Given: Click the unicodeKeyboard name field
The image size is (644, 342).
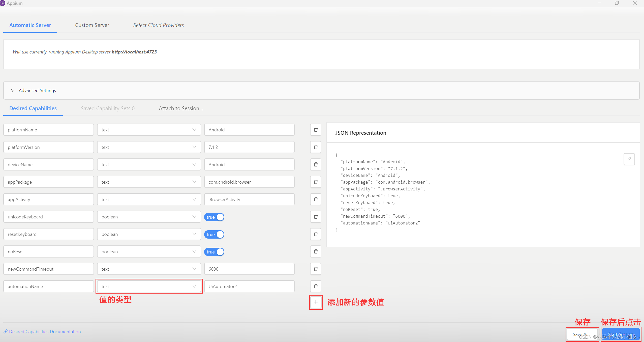Looking at the screenshot, I should click(48, 217).
